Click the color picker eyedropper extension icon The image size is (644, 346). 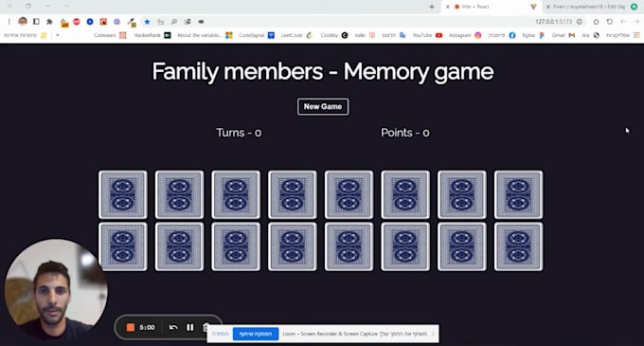132,22
